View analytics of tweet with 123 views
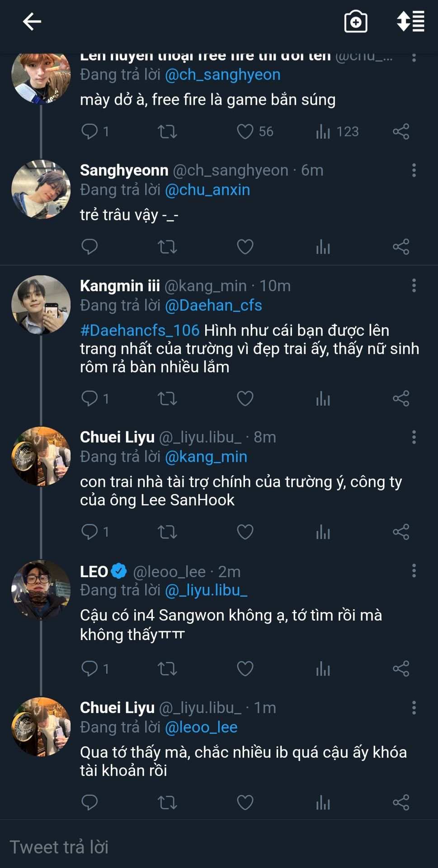 point(323,132)
